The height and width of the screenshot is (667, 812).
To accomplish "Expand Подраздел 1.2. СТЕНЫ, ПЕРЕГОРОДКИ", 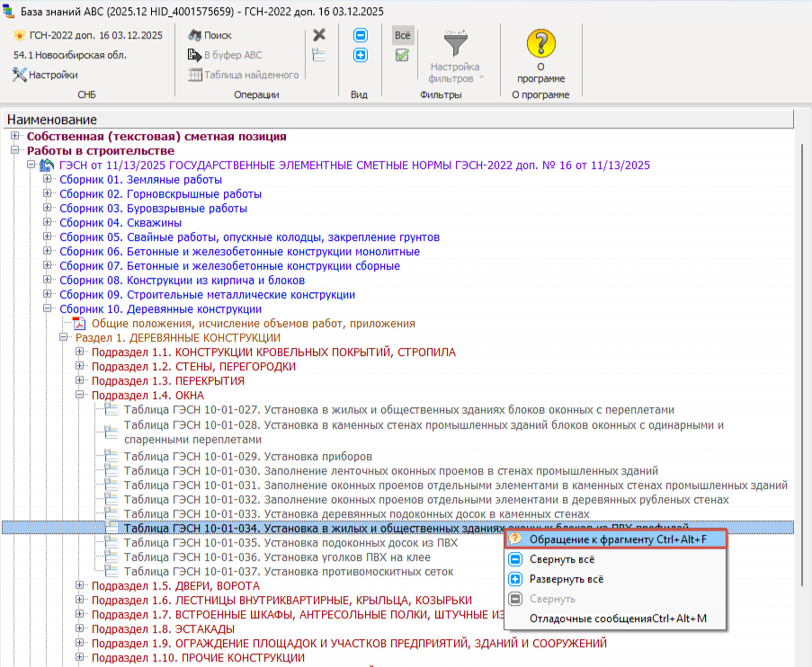I will [80, 366].
